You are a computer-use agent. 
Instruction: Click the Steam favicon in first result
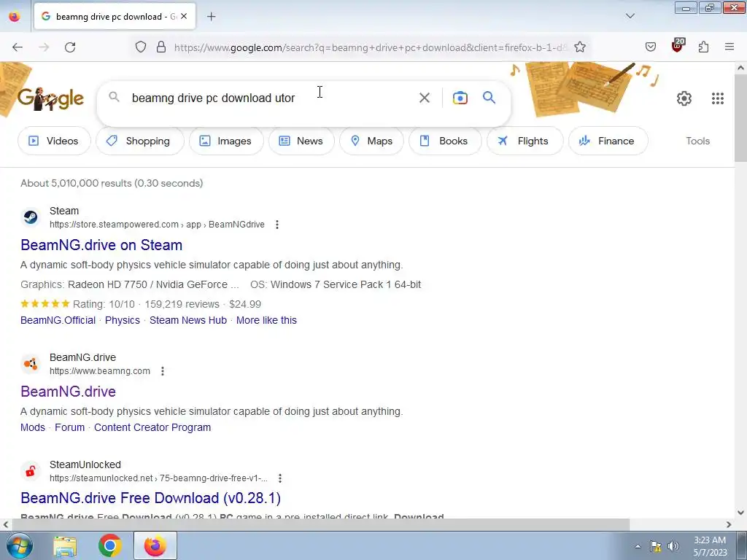(x=31, y=217)
